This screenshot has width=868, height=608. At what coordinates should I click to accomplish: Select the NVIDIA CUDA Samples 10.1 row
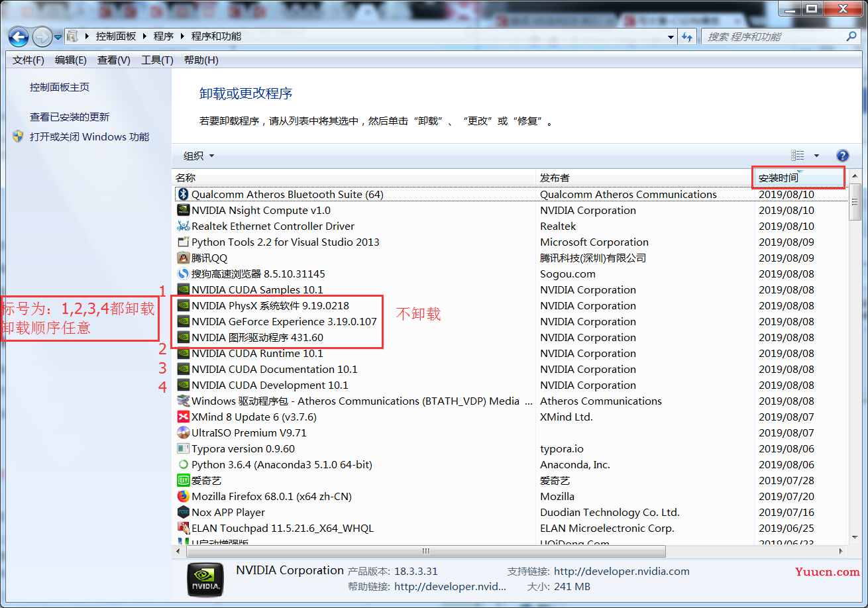[x=510, y=290]
